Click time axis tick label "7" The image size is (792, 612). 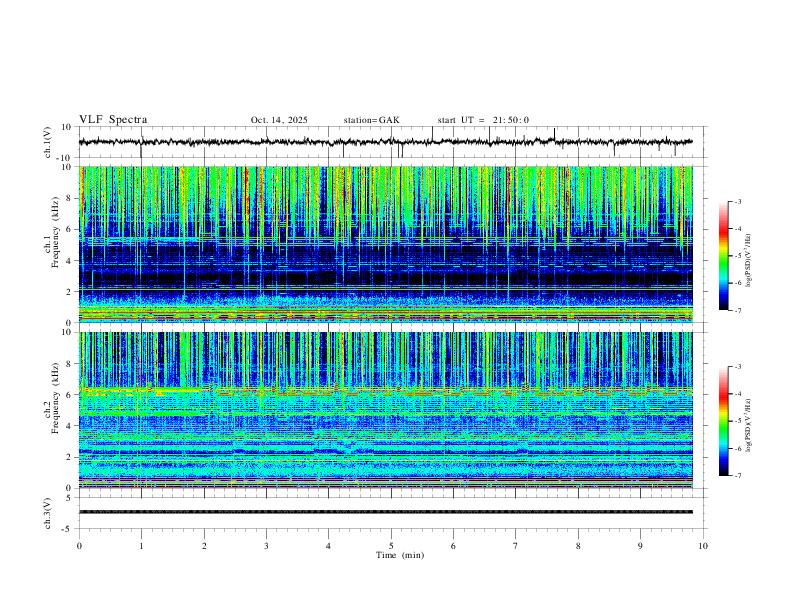point(516,546)
